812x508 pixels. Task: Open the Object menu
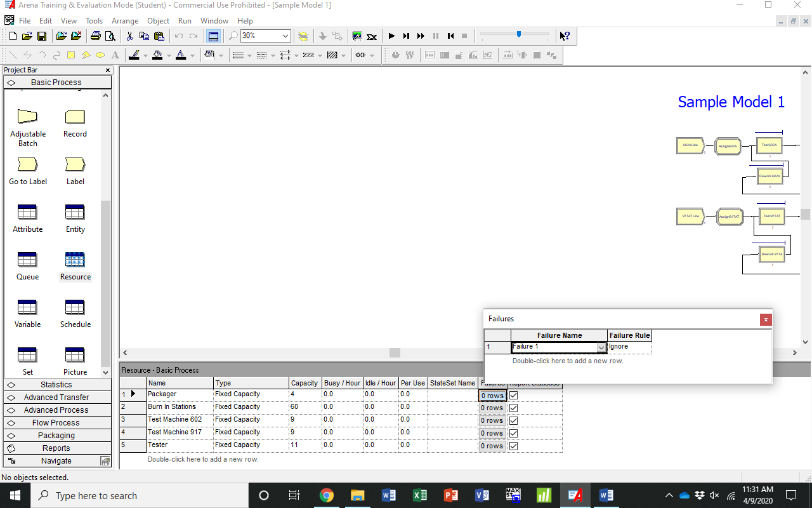click(x=159, y=21)
